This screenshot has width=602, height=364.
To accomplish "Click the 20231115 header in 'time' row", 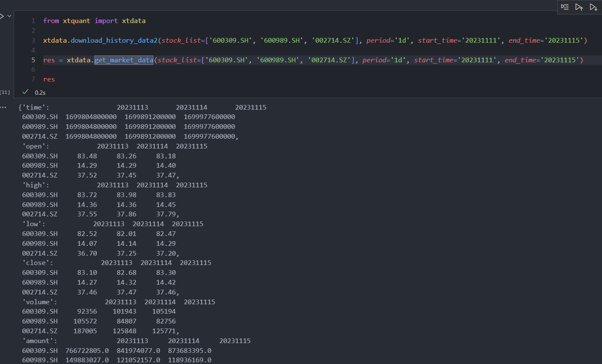I will [x=251, y=108].
